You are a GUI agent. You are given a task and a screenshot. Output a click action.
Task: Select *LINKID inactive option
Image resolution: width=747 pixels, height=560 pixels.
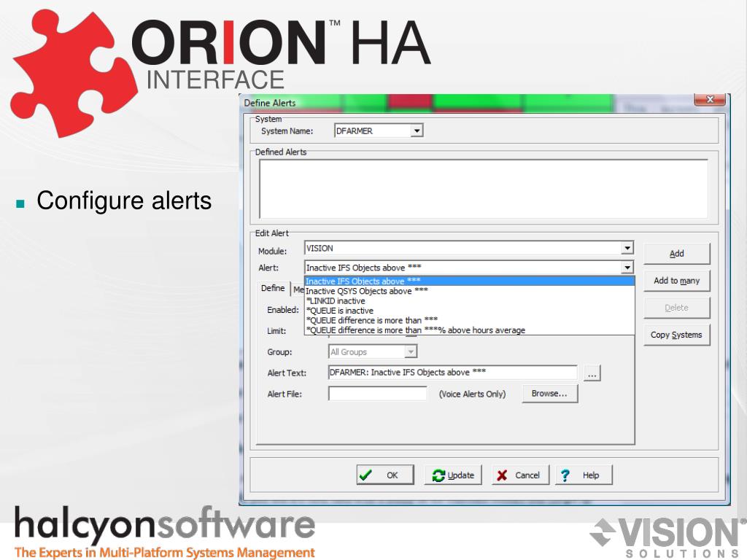pos(469,301)
